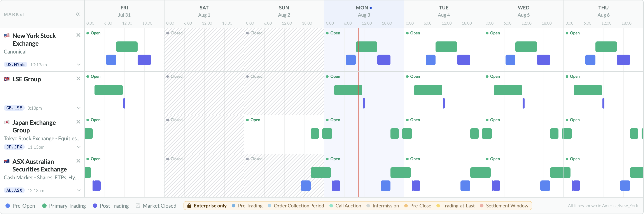Click the Intermission legend item

pos(383,206)
